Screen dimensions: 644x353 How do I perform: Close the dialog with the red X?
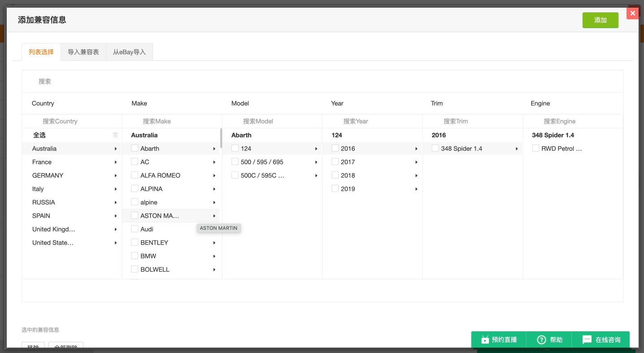[x=632, y=13]
